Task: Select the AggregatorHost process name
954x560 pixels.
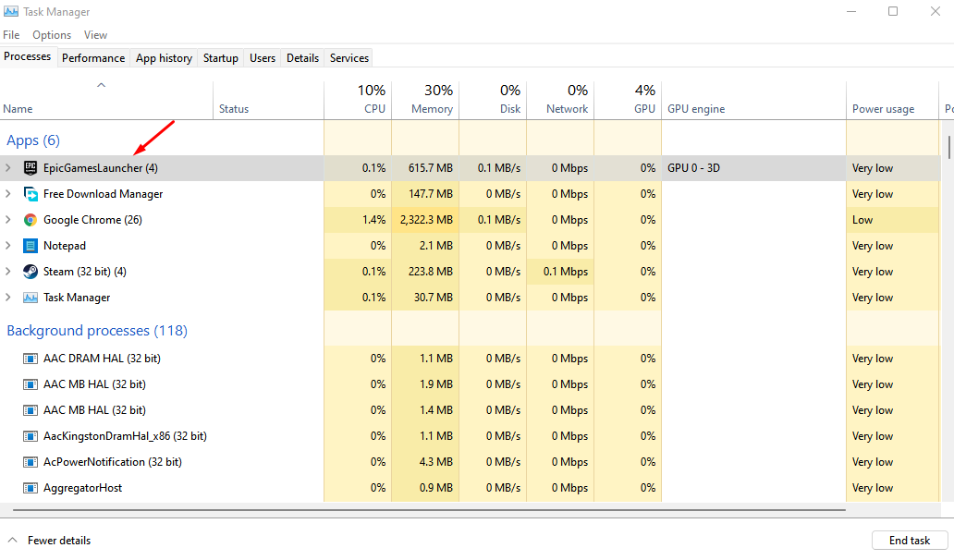Action: click(x=83, y=488)
